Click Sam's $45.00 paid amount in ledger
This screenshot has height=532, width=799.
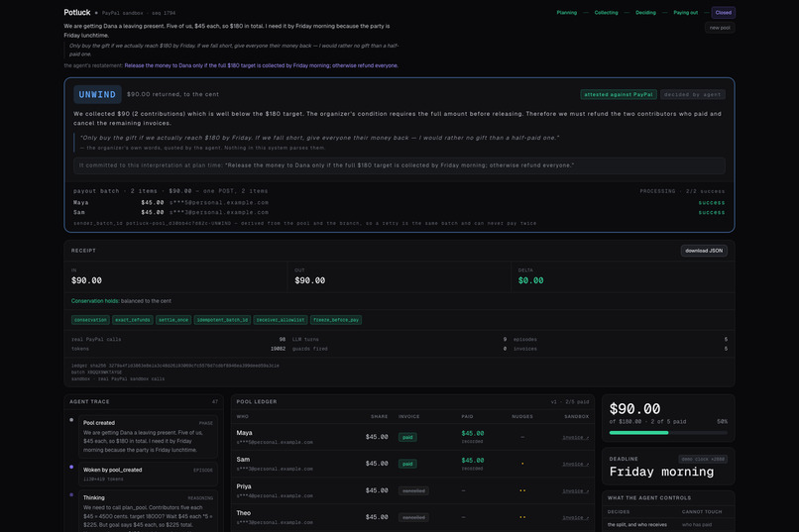coord(473,461)
